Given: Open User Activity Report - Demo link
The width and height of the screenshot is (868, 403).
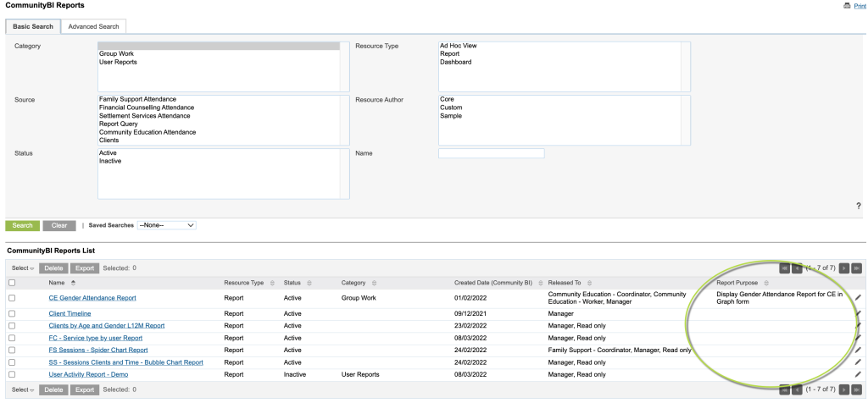Looking at the screenshot, I should click(x=88, y=374).
